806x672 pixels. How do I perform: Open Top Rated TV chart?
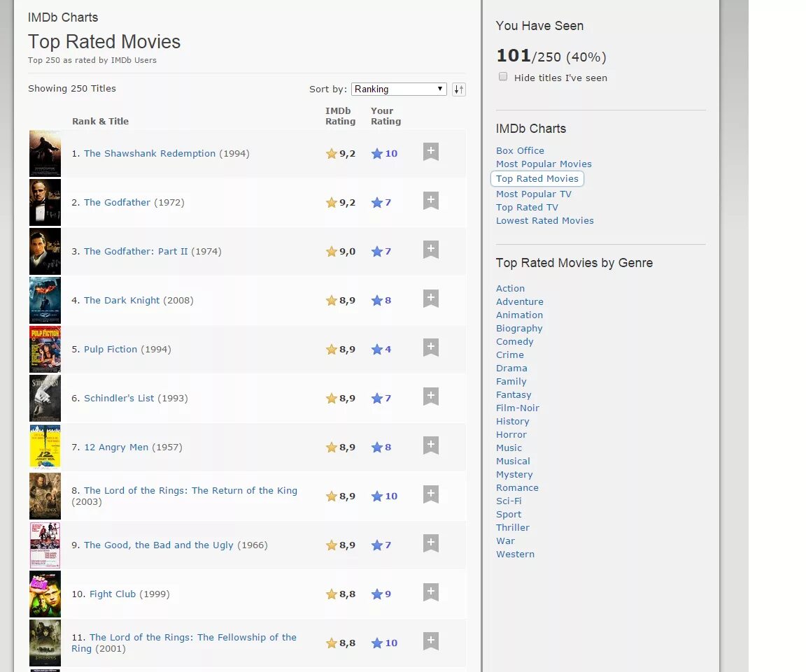527,207
